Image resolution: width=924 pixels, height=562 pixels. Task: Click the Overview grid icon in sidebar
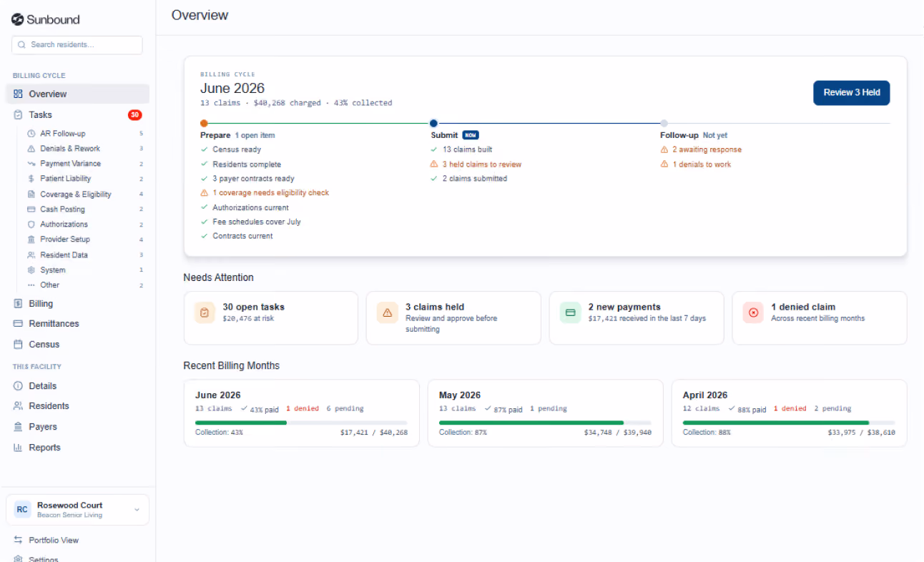[x=19, y=94]
